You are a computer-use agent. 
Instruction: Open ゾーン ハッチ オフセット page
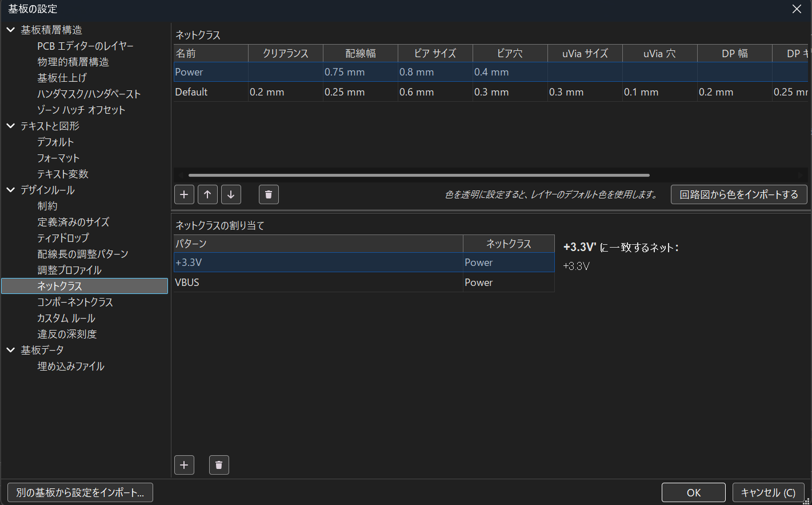(81, 110)
